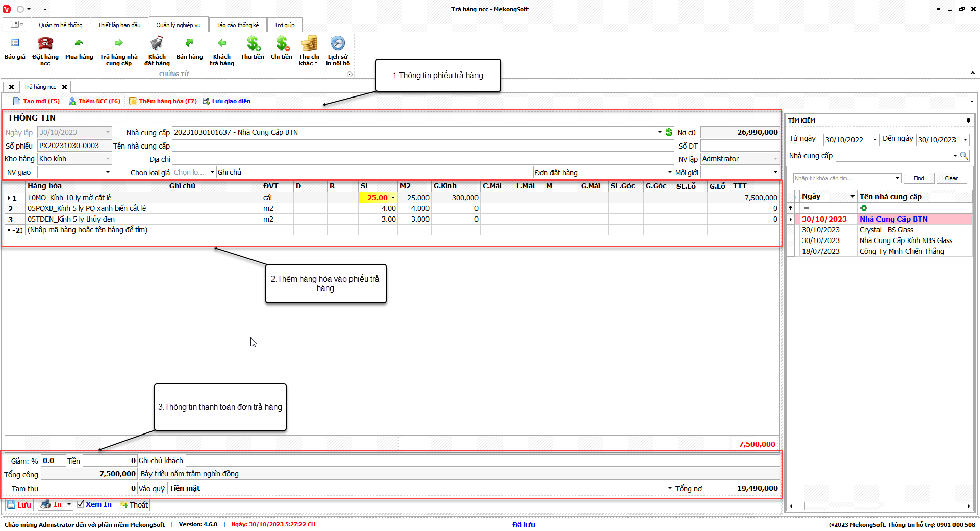Collapse the ribbon with the chevron
980x531 pixels.
pos(972,74)
